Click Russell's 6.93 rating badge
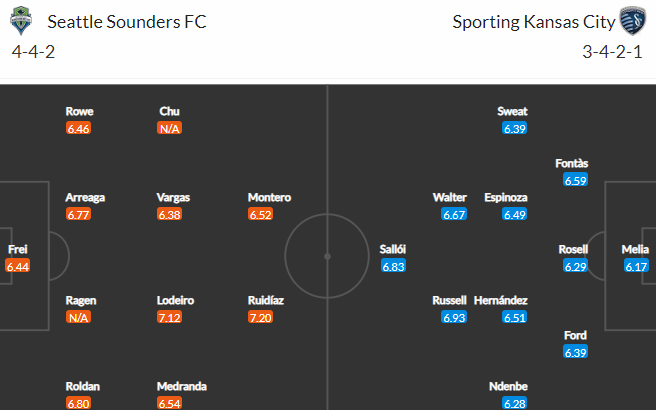The width and height of the screenshot is (656, 410). coord(454,318)
